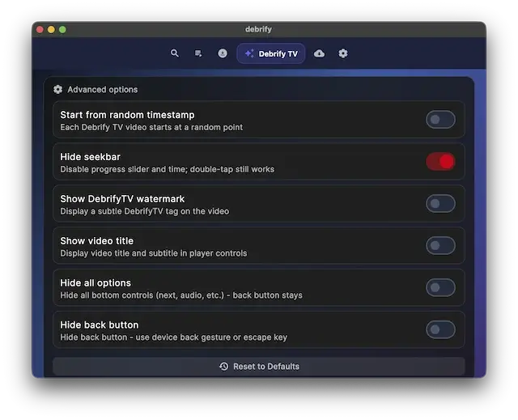Close the debrify window with red button
The image size is (518, 420).
pyautogui.click(x=40, y=29)
